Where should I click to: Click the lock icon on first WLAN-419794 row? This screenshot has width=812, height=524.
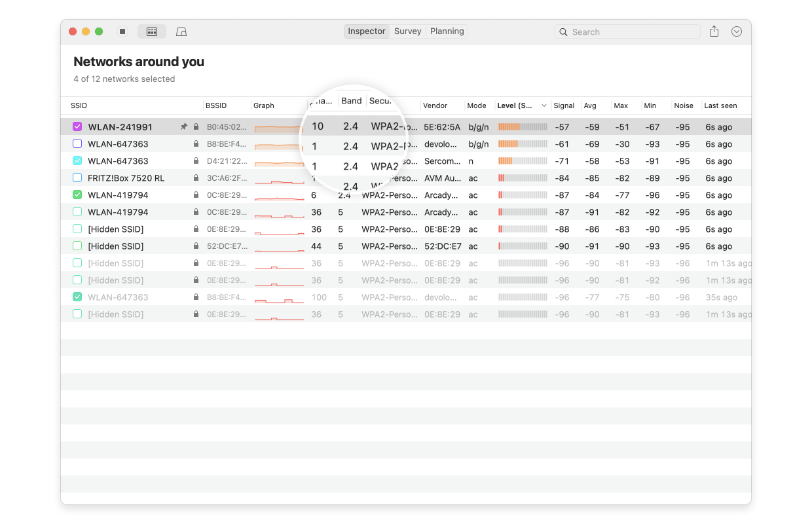[x=196, y=195]
